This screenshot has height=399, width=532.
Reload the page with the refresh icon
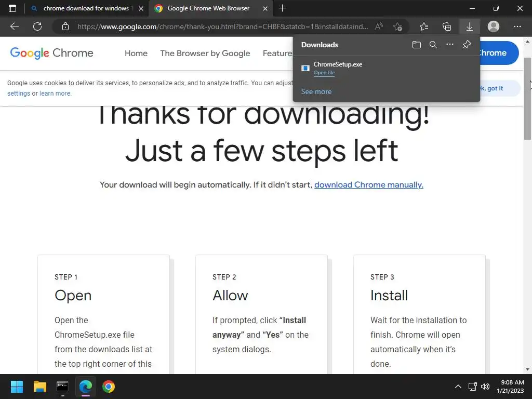37,26
